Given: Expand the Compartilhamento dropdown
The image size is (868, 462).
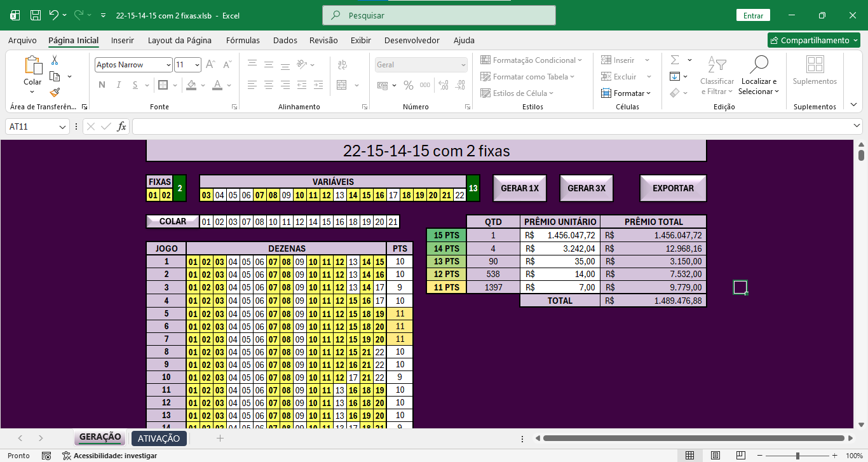Looking at the screenshot, I should click(x=855, y=40).
